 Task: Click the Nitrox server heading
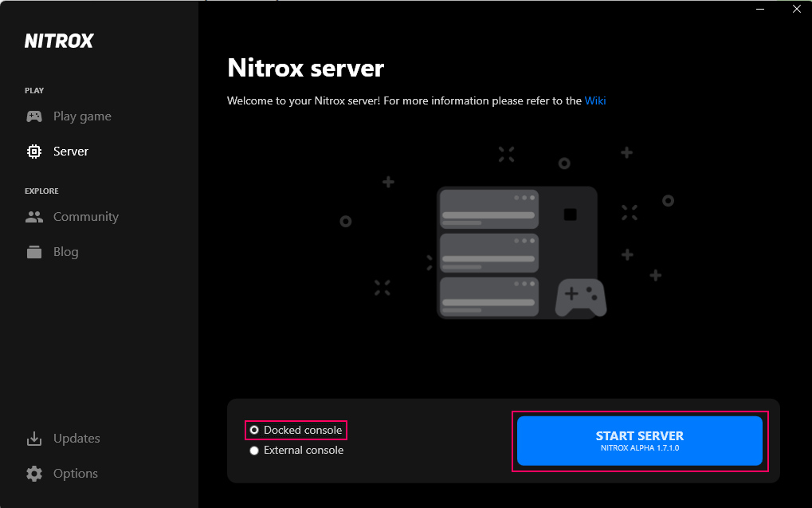[305, 68]
